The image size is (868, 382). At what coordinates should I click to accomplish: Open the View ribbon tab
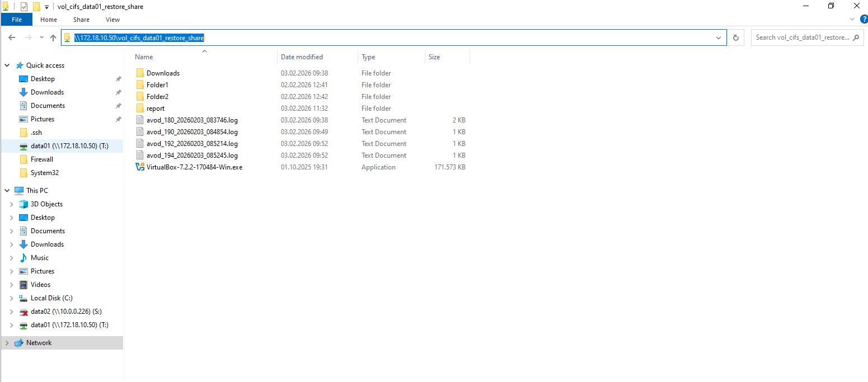[112, 20]
